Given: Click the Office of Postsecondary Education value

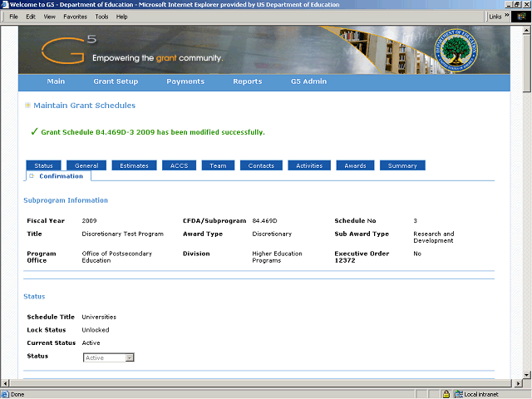Looking at the screenshot, I should coord(116,257).
